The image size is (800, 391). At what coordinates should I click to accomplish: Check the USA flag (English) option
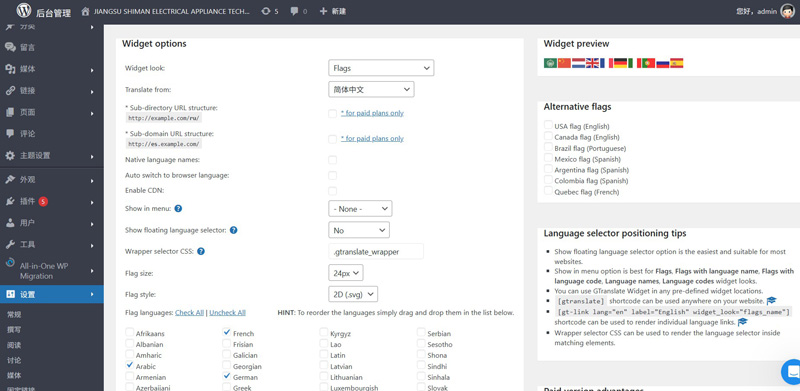point(548,125)
